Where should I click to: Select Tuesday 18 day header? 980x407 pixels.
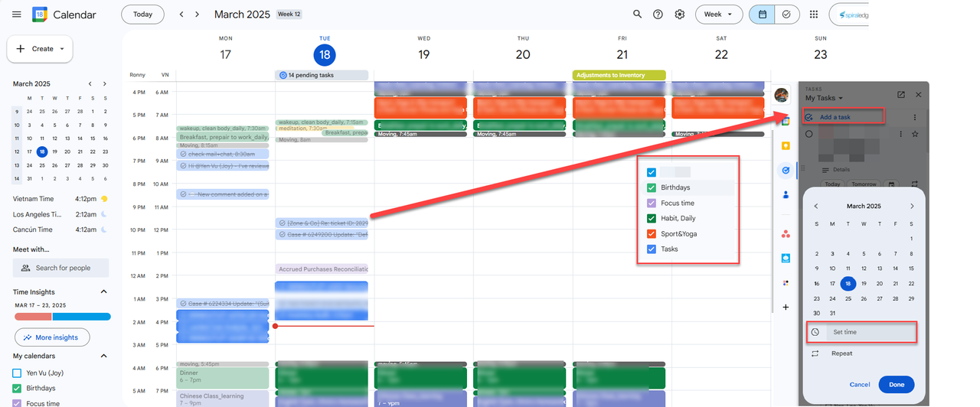click(x=325, y=54)
